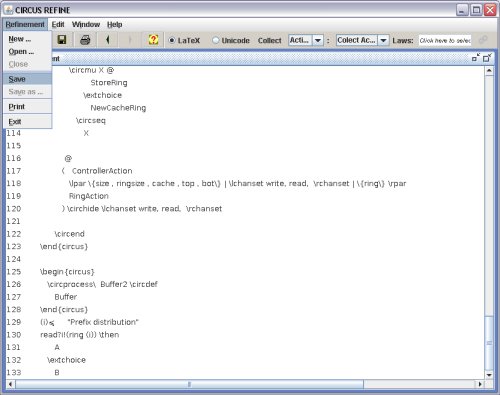The width and height of the screenshot is (500, 395).
Task: Click the grayed link icon beside Laws
Action: pyautogui.click(x=483, y=40)
